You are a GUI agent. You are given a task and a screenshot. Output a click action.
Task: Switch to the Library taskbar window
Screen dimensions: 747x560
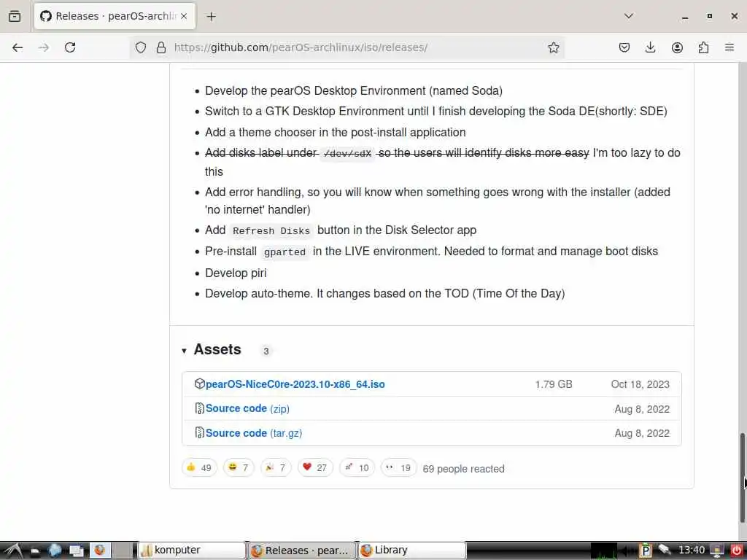411,551
